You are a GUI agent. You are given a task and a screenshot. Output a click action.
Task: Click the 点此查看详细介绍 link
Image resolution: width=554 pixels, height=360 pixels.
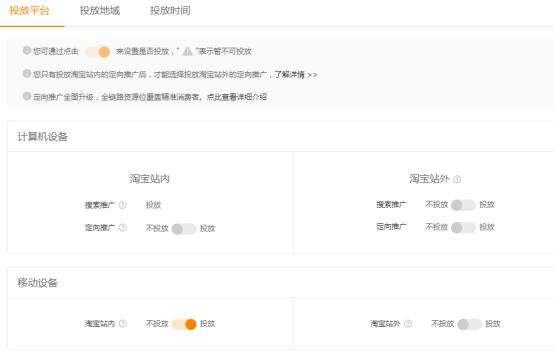point(236,97)
